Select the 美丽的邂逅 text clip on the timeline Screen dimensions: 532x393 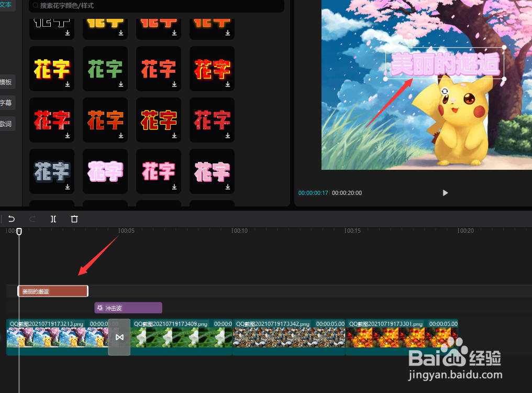point(53,291)
